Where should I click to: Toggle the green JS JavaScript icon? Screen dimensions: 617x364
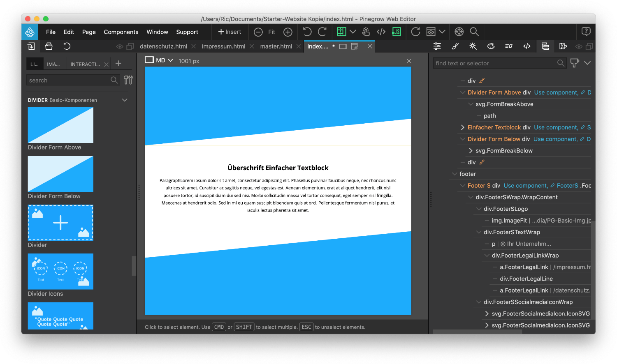[397, 32]
